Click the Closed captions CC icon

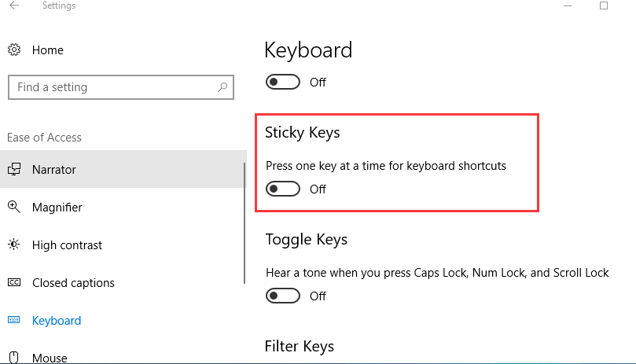click(14, 283)
